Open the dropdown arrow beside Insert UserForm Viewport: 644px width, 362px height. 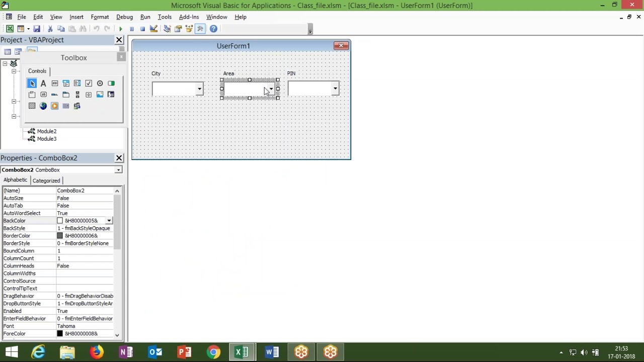click(x=28, y=29)
